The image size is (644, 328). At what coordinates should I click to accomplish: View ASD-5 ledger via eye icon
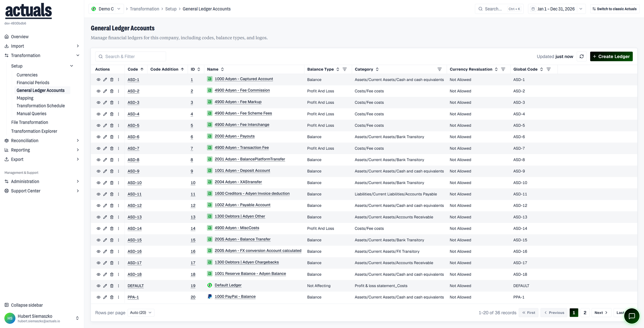click(x=98, y=126)
